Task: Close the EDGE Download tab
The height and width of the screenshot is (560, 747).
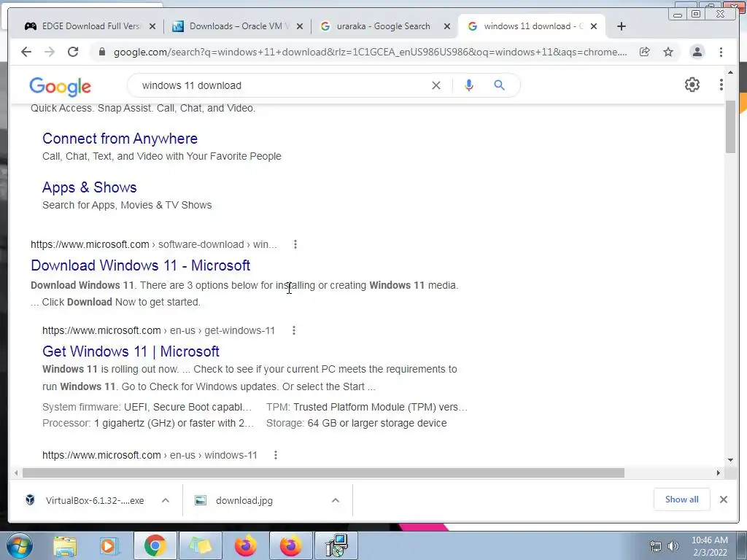Action: coord(152,26)
